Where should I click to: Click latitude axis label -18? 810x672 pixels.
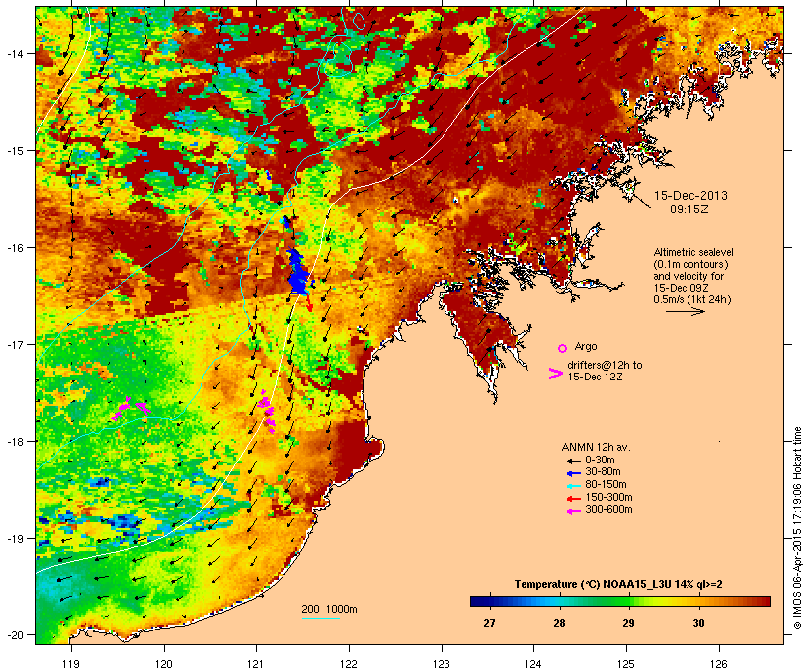(14, 441)
